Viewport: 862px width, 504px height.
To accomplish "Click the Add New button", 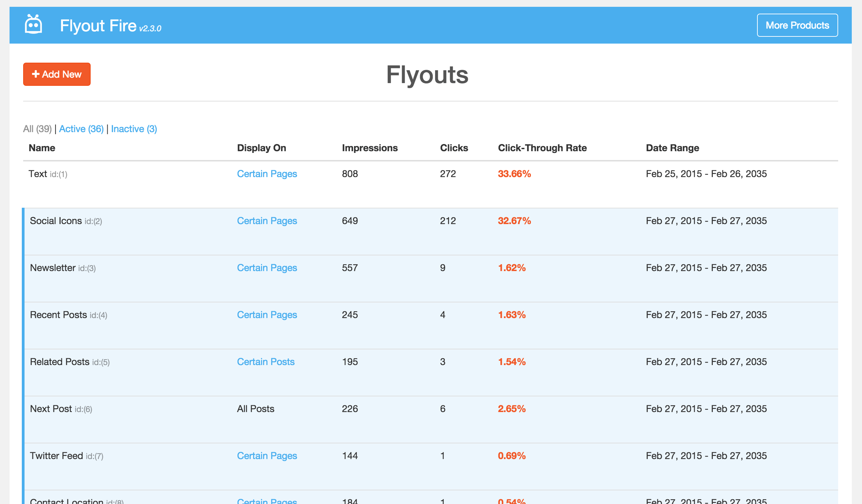I will tap(57, 74).
